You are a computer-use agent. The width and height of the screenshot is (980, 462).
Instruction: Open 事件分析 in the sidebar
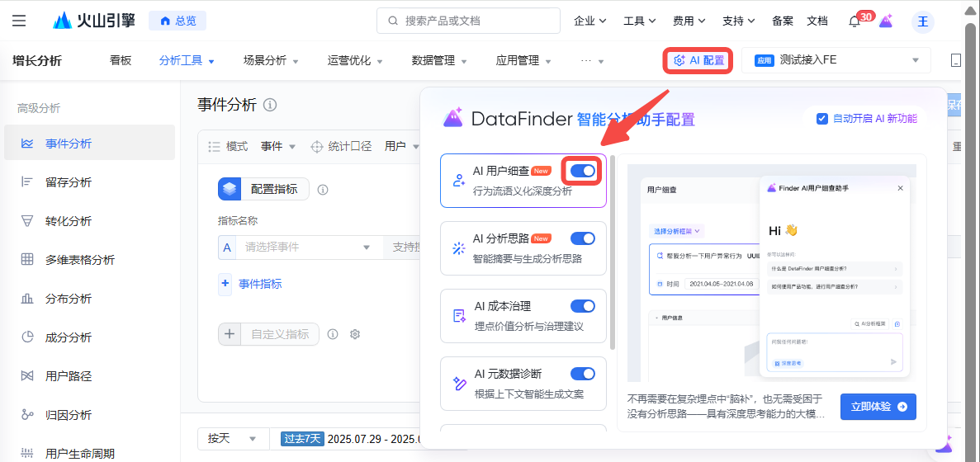(89, 144)
